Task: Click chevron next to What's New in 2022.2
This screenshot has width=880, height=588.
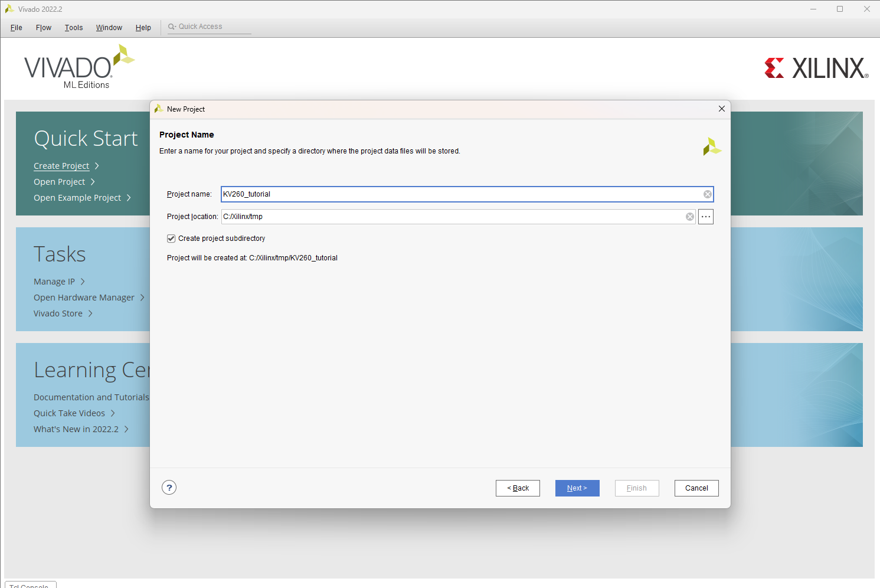Action: (126, 429)
